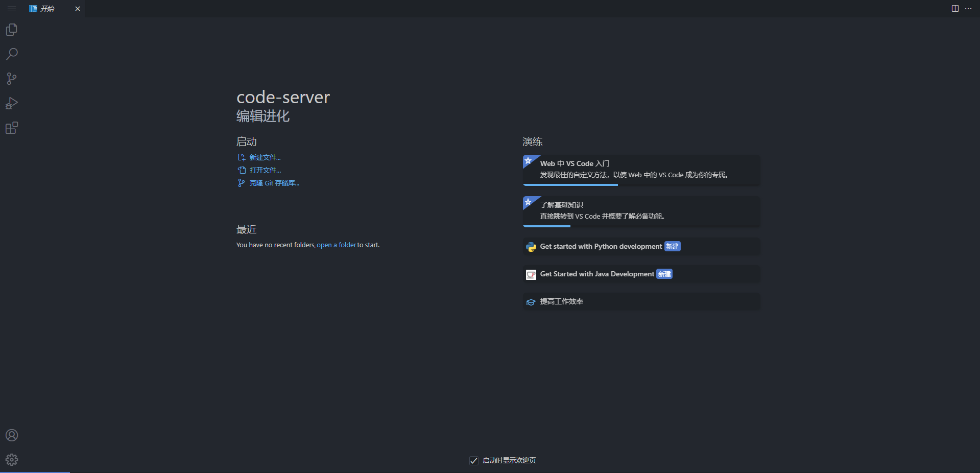Click the new file icon beside 新建文件

click(x=242, y=157)
